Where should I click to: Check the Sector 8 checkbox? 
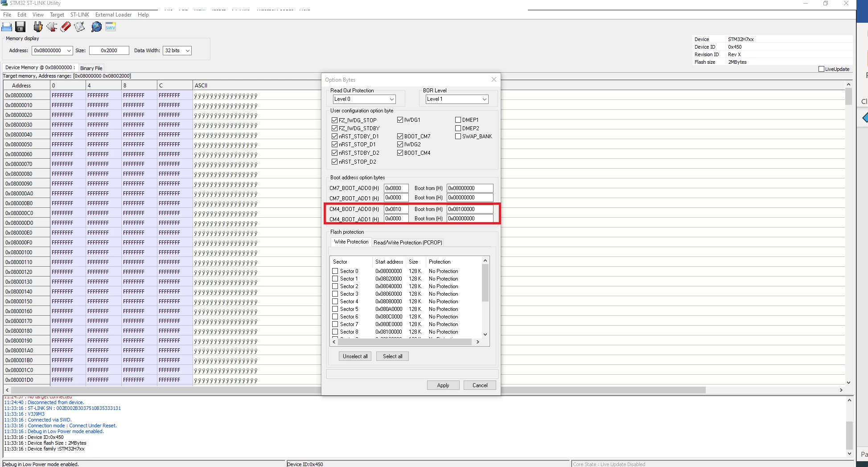(x=335, y=331)
